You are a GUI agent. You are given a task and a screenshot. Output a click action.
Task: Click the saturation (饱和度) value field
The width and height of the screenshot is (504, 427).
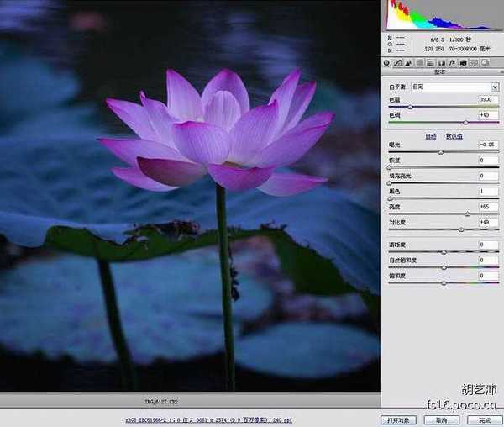[487, 274]
